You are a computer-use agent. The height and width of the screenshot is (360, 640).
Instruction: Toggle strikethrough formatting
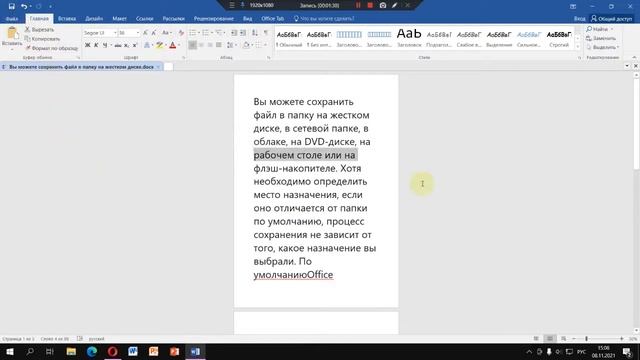tap(118, 45)
